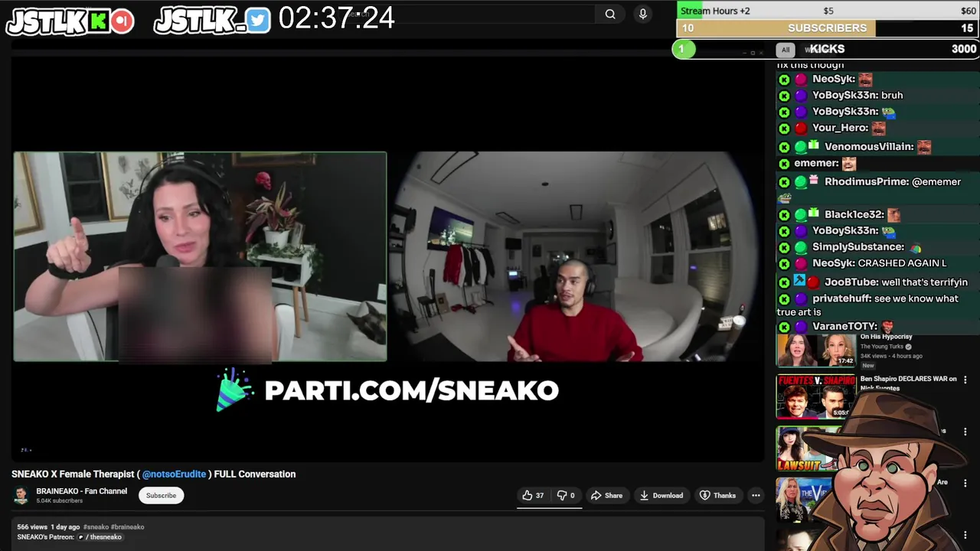Open the Fuentes v. Shapiro thumbnail
Viewport: 980px width, 551px height.
tap(815, 396)
